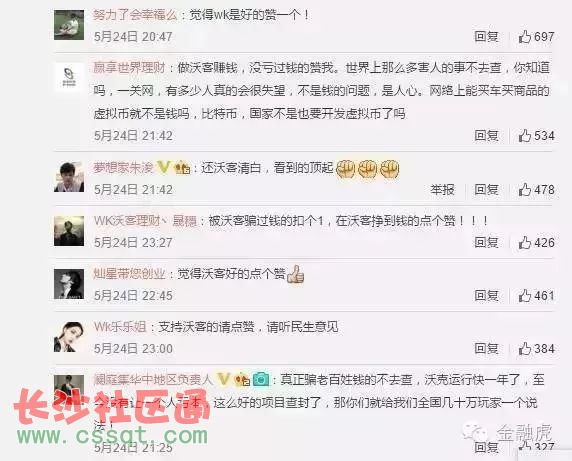Click avatar of 梦想家朱凌
Viewport: 572px width, 461px height.
point(69,177)
